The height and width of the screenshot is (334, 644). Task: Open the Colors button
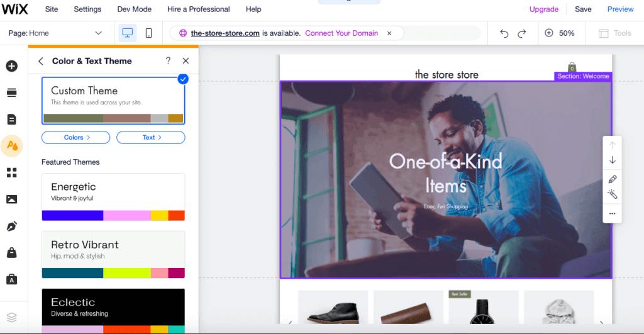coord(76,138)
